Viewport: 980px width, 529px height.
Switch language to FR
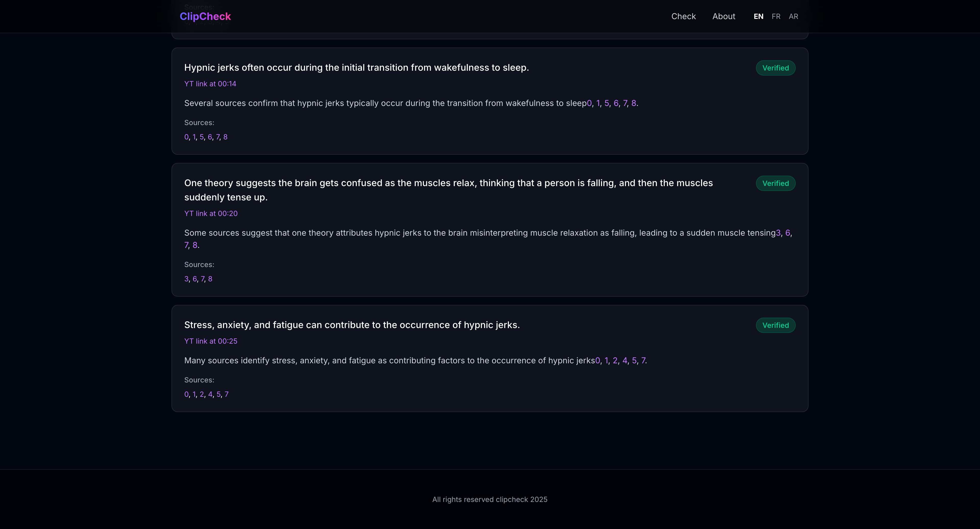(x=776, y=16)
